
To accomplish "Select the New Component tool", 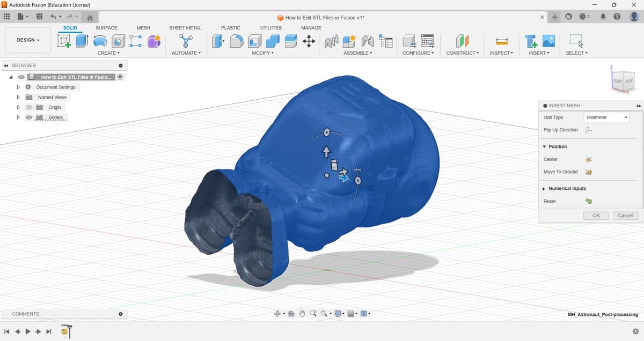I will pos(349,41).
